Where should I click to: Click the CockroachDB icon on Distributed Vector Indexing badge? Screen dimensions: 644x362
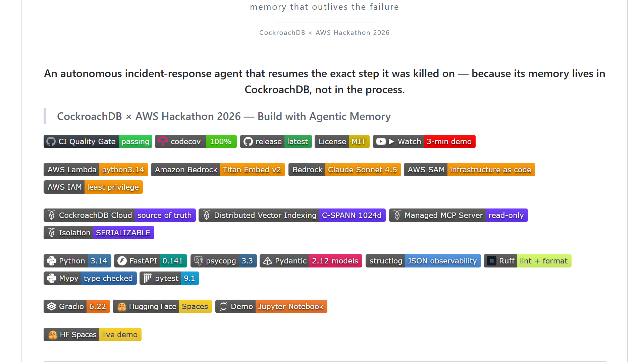click(x=207, y=215)
